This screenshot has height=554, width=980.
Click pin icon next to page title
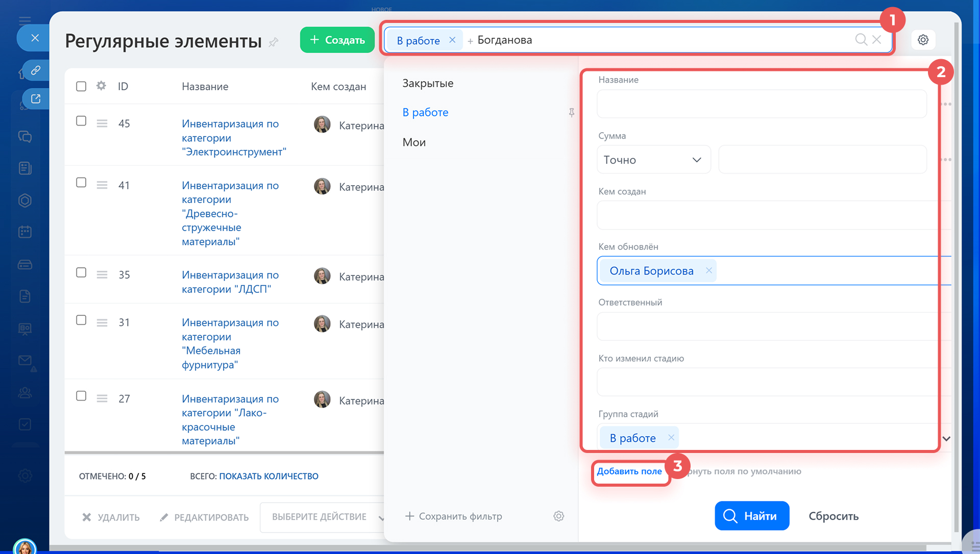pos(274,42)
